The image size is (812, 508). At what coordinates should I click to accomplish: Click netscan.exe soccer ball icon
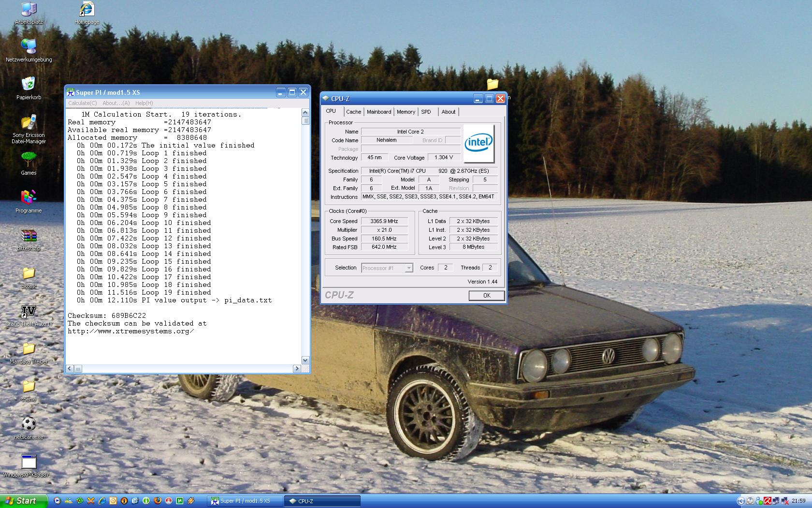29,424
